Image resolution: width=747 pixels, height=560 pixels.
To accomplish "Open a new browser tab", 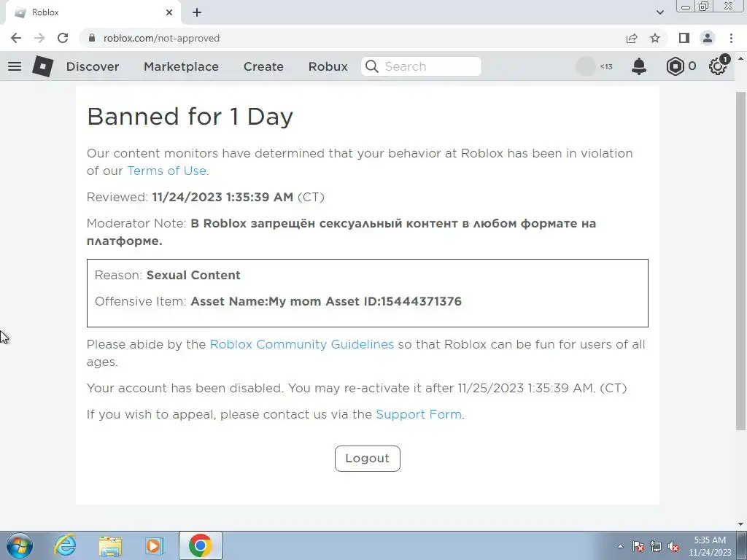I will pos(197,12).
